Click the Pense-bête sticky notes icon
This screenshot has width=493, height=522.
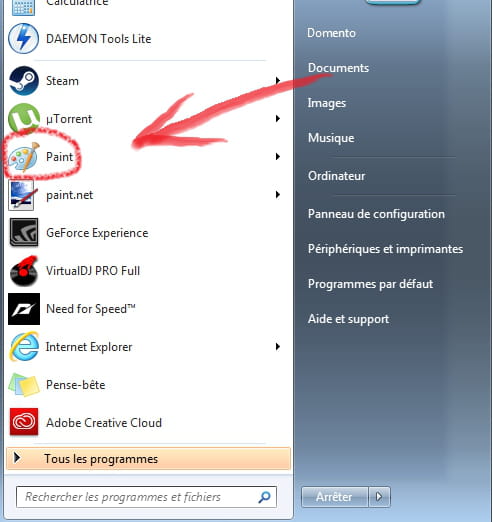click(24, 385)
